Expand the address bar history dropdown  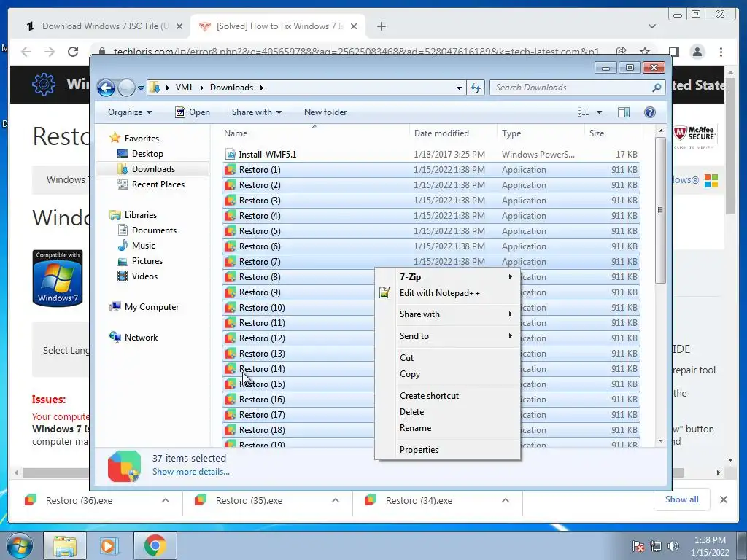pos(459,87)
